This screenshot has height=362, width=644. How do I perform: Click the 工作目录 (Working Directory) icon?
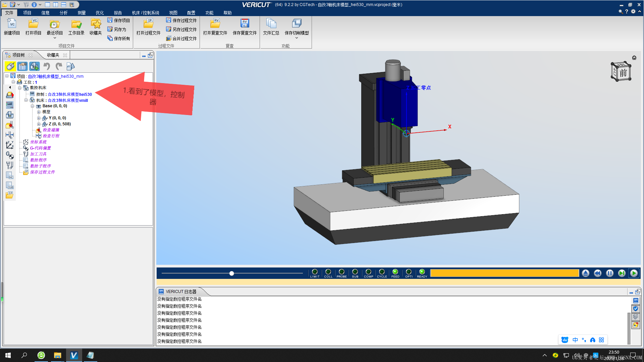tap(76, 23)
